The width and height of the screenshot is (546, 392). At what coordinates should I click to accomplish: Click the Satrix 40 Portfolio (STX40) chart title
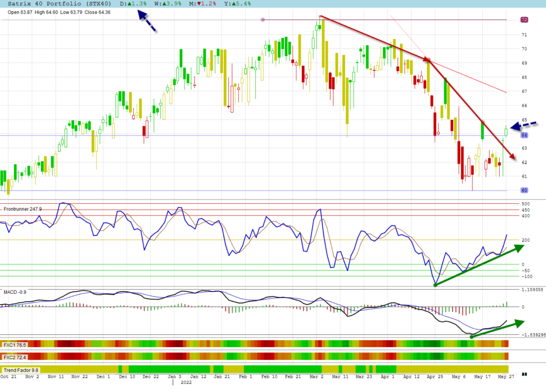(x=59, y=4)
